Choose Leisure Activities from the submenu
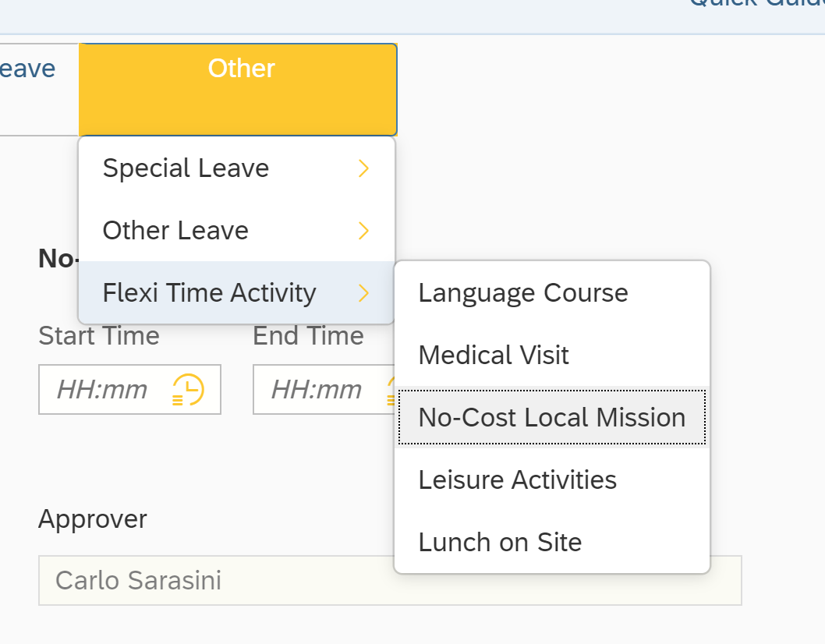Viewport: 825px width, 644px height. tap(517, 480)
